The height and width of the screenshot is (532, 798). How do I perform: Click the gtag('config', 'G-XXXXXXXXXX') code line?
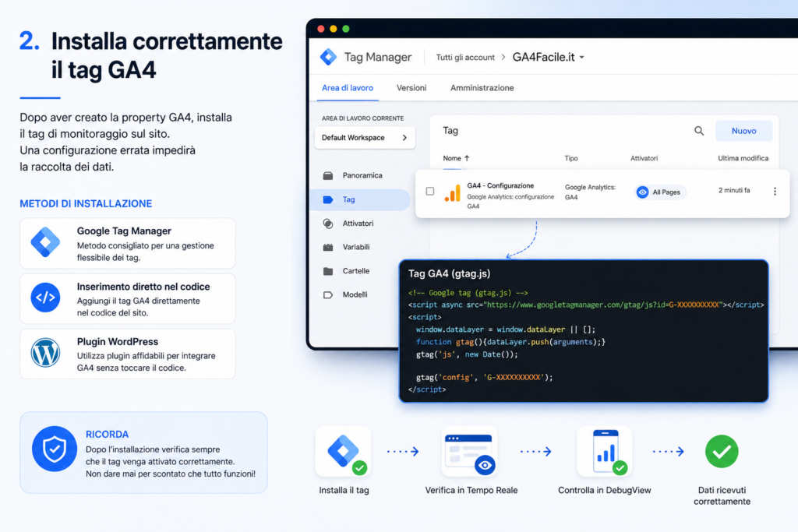(x=484, y=377)
